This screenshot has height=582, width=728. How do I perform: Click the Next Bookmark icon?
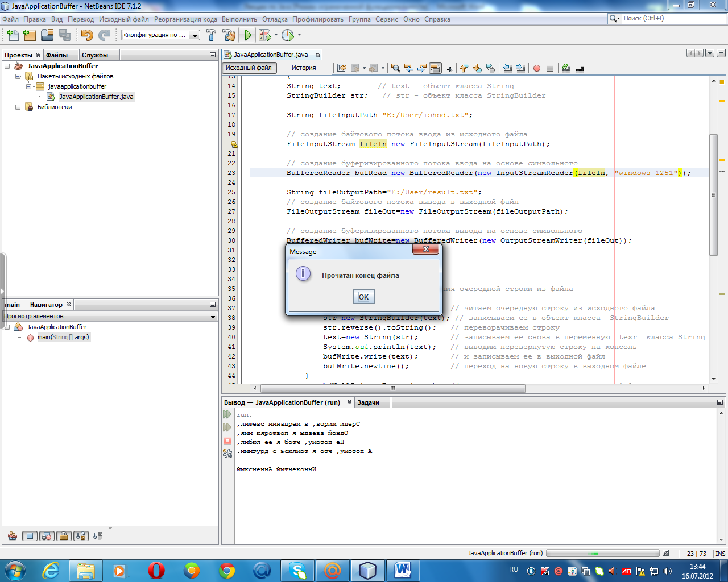click(477, 68)
